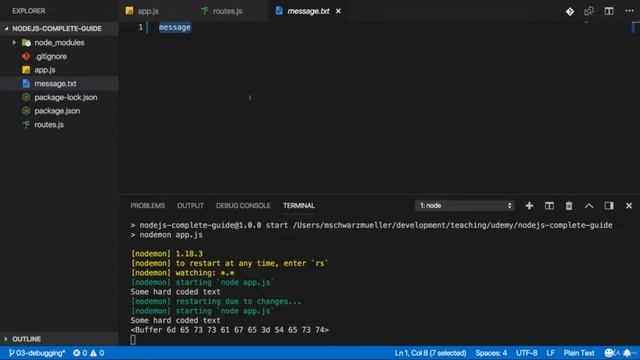The width and height of the screenshot is (640, 360).
Task: Split the terminal pane
Action: click(549, 206)
